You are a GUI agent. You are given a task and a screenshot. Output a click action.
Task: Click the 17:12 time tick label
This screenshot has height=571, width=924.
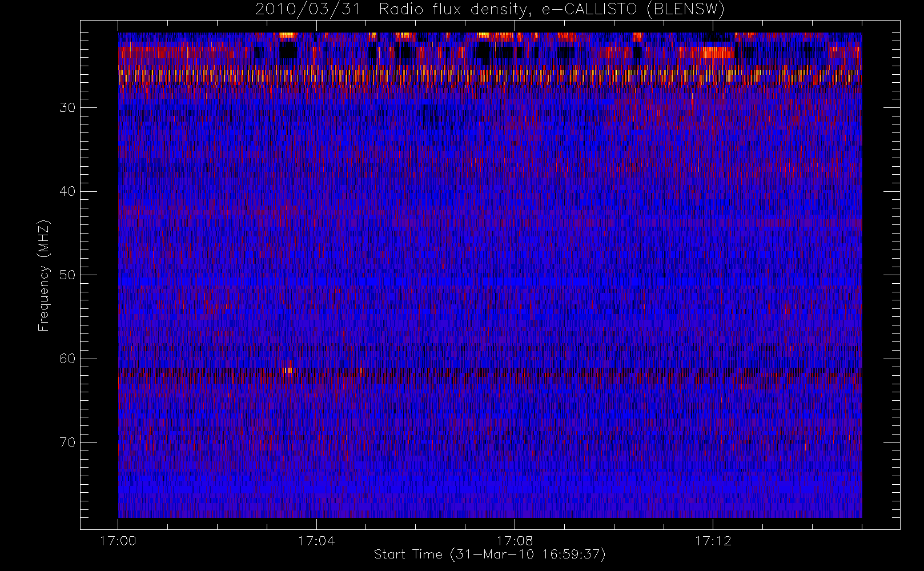(713, 541)
